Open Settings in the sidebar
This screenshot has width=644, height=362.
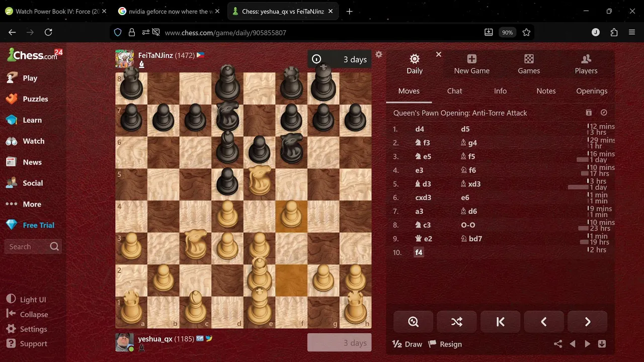pyautogui.click(x=27, y=329)
